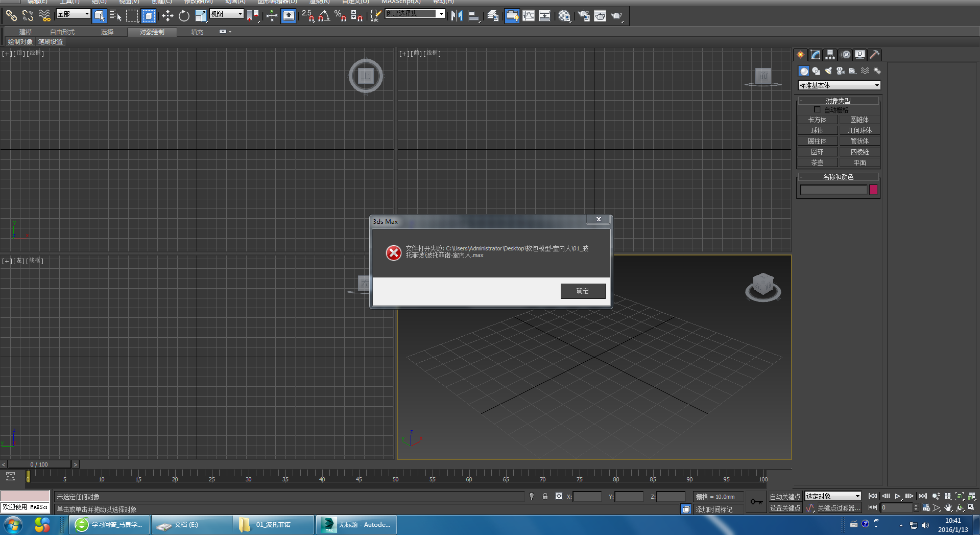The image size is (980, 535).
Task: Create a 茶壶 teapot primitive button
Action: point(817,162)
